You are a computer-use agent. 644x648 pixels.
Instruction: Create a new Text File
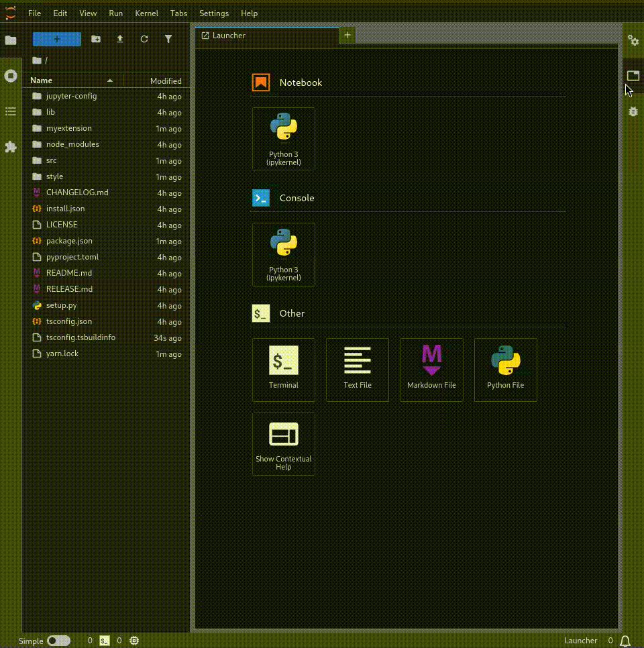pos(358,370)
